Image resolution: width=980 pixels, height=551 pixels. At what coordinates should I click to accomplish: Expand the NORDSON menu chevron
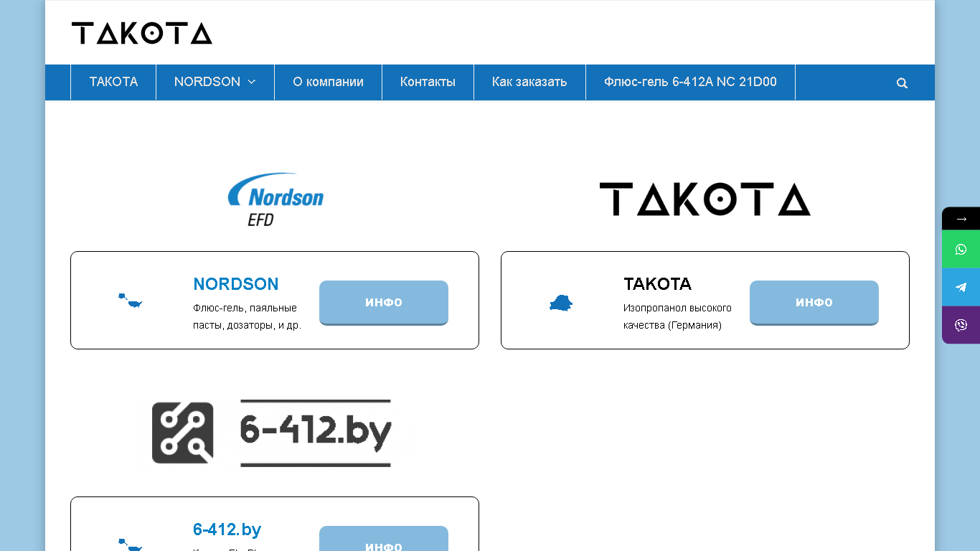point(252,82)
